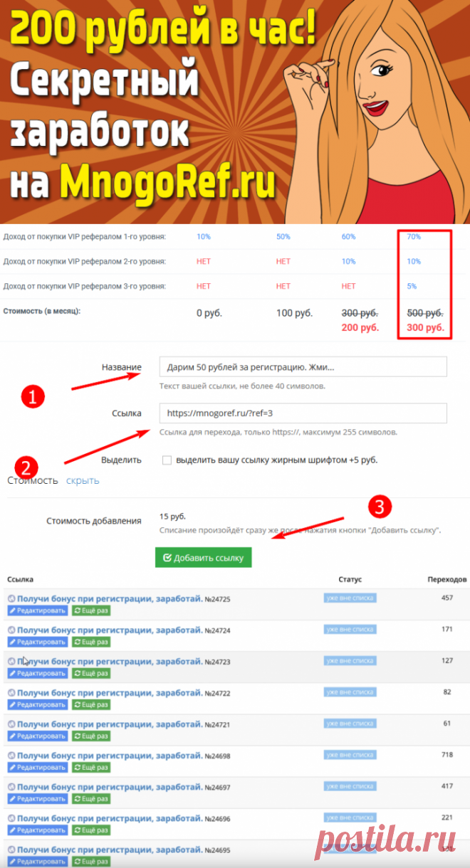The width and height of the screenshot is (470, 868).
Task: Click the globe icon beside link №24722
Action: coord(11,693)
